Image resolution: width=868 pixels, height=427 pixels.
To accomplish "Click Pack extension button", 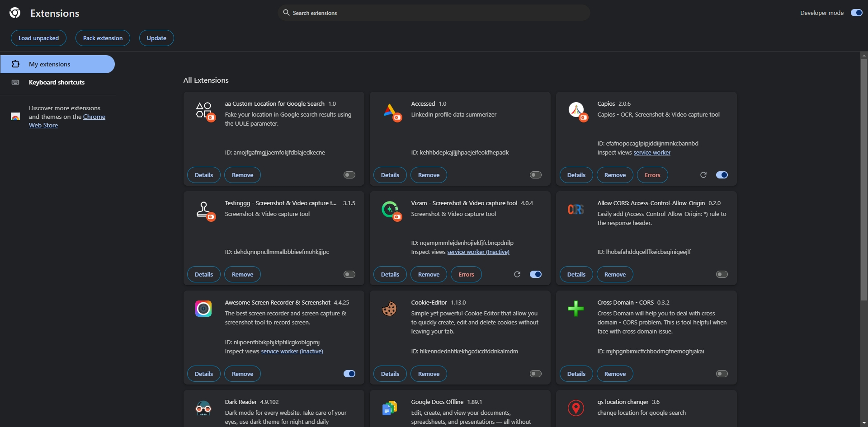I will [103, 38].
